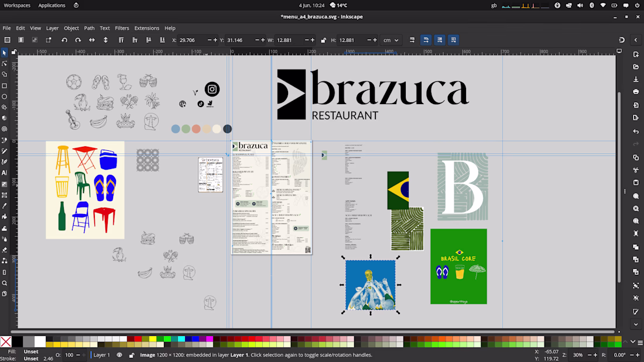Toggle the snapping button
The height and width of the screenshot is (362, 644).
coord(622,40)
